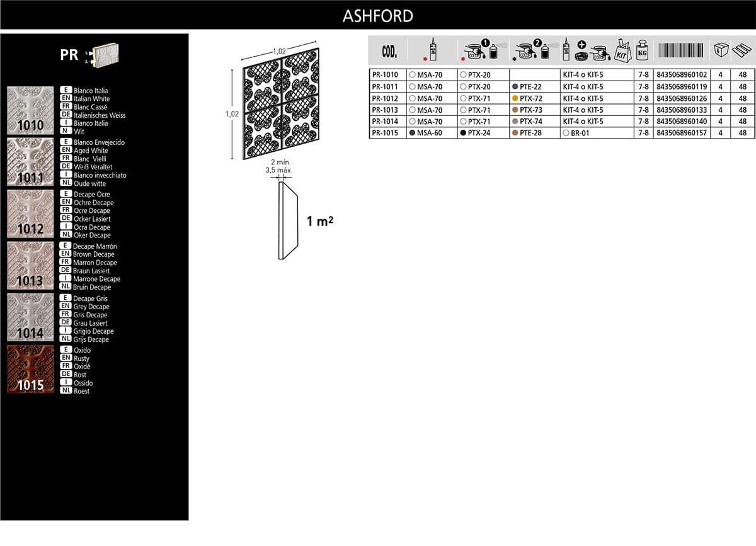
Task: Click the EN badge beside Rusty
Action: 66,358
